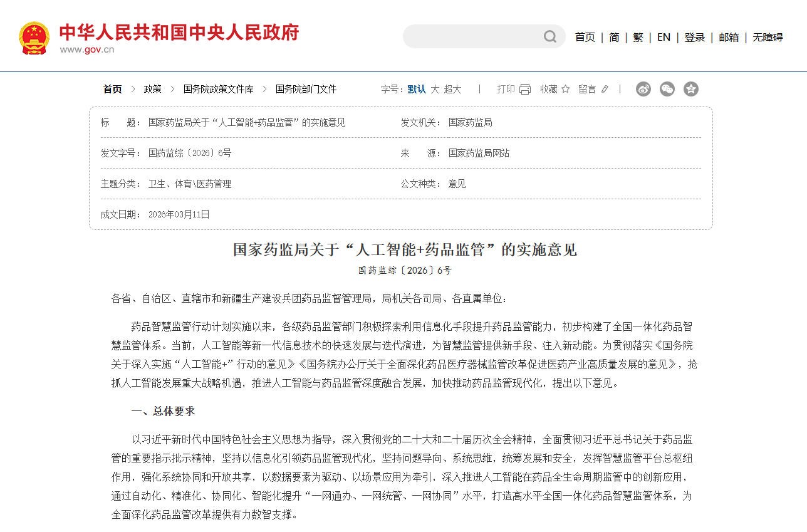This screenshot has width=807, height=532.
Task: Click www.gov.cn text under site title
Action: coord(87,50)
